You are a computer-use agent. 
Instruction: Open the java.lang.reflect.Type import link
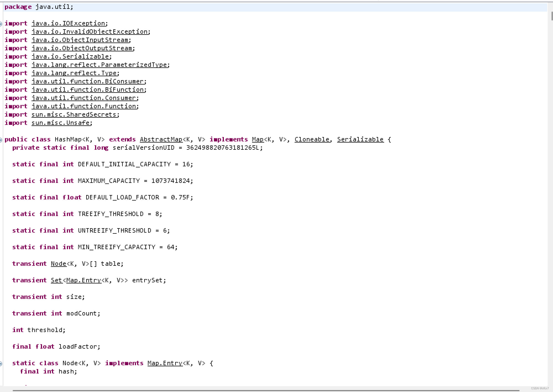(x=75, y=73)
